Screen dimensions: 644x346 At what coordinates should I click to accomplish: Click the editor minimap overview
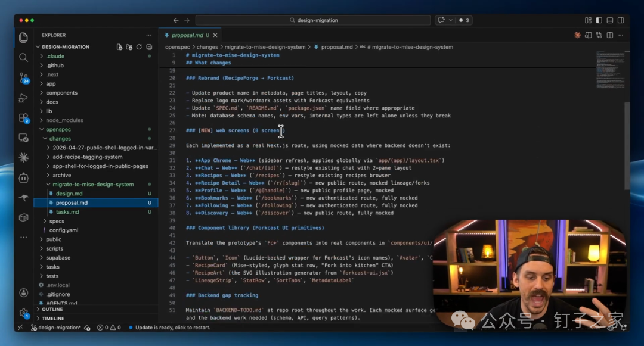click(610, 70)
